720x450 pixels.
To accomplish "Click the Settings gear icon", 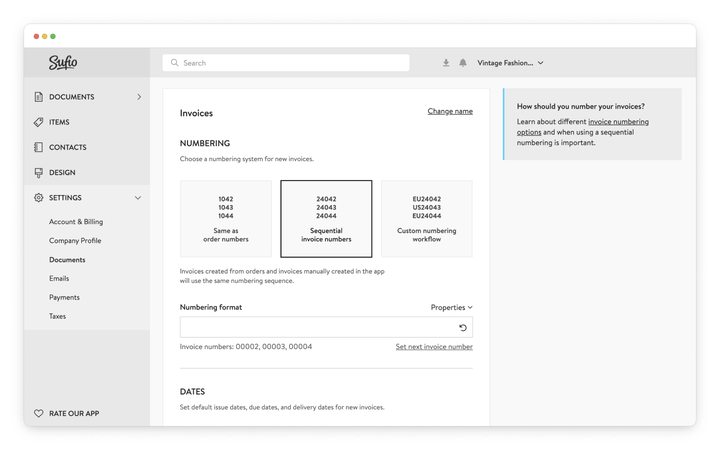I will coord(39,198).
